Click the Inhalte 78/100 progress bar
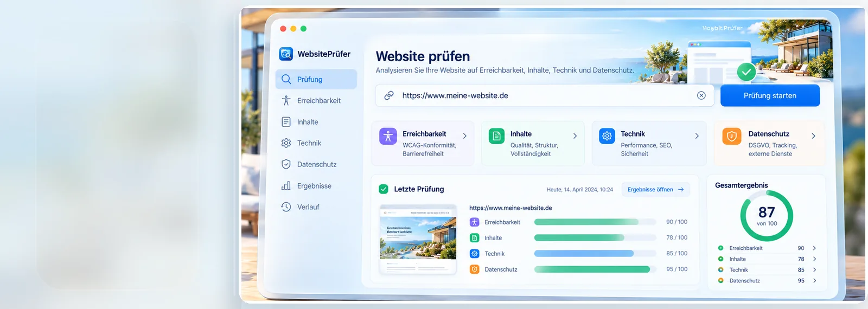Image resolution: width=868 pixels, height=309 pixels. (x=595, y=237)
